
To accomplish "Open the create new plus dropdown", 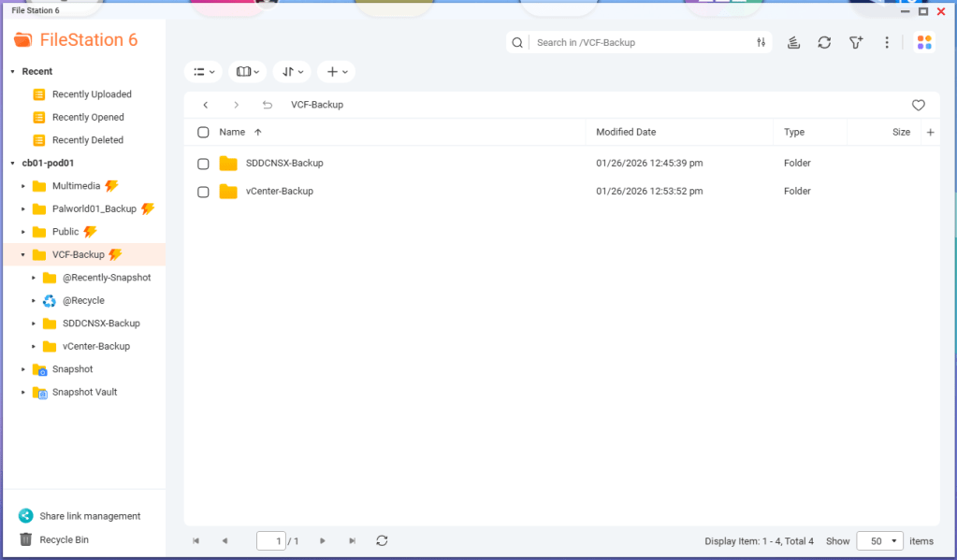I will tap(336, 72).
